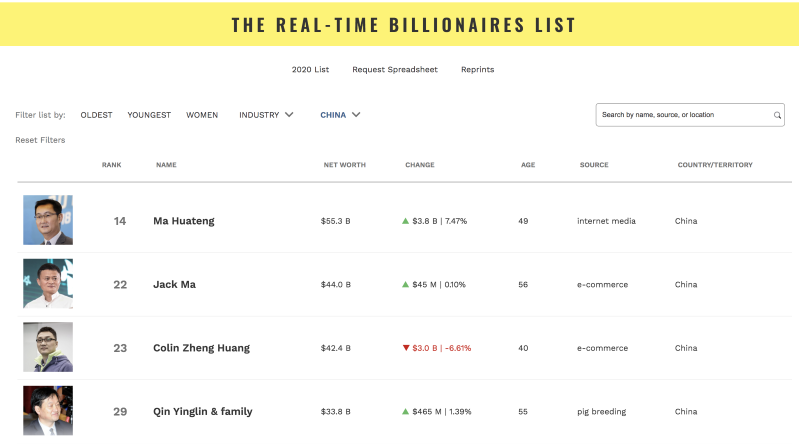Focus the search by name field
This screenshot has height=447, width=799.
coord(690,115)
